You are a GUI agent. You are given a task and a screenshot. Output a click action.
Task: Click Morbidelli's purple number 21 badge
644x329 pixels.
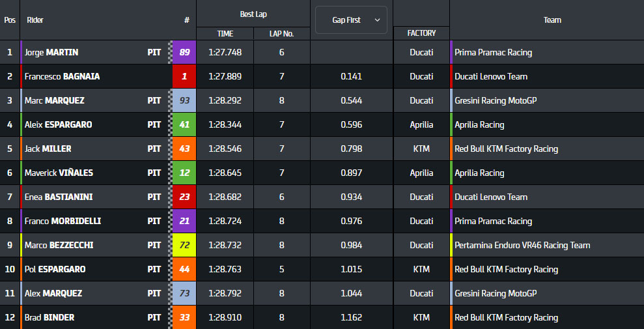click(184, 221)
